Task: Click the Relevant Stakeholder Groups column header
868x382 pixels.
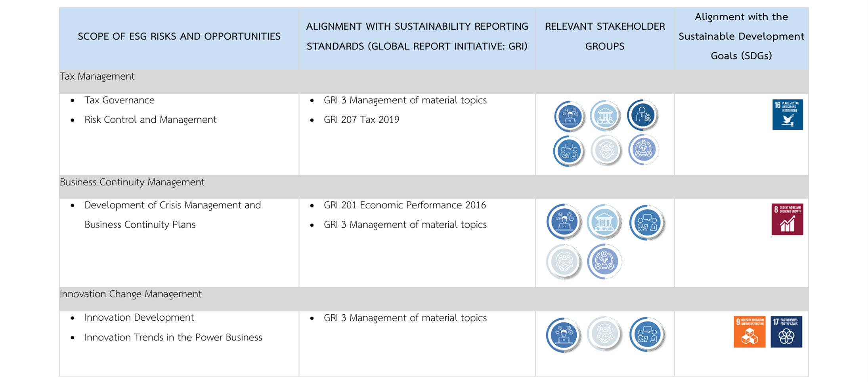Action: (x=604, y=36)
